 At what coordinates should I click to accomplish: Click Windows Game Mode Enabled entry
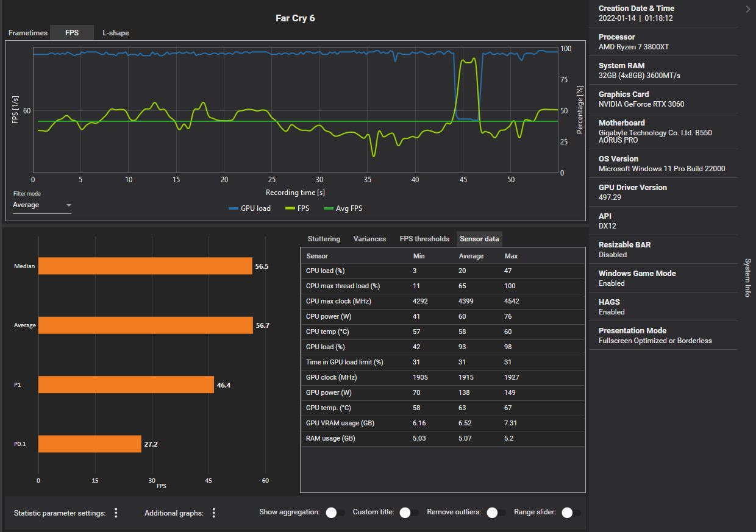point(612,283)
